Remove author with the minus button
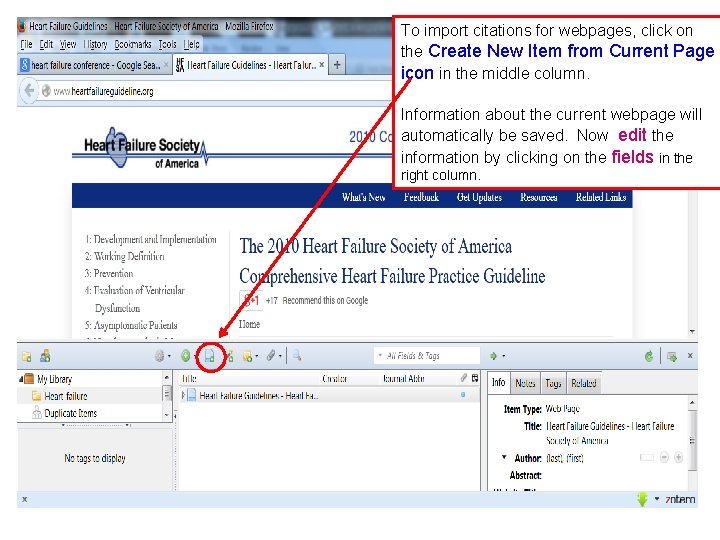720x540 pixels. (x=664, y=457)
